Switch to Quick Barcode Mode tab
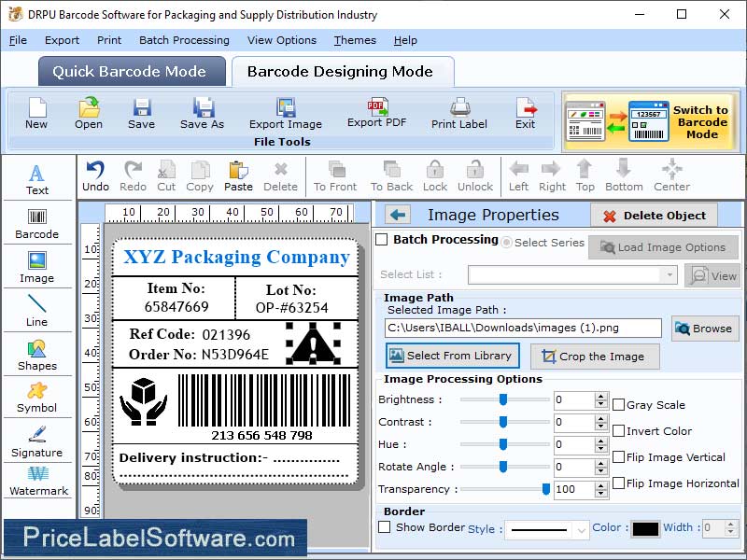Viewport: 747px width, 560px height. 132,72
